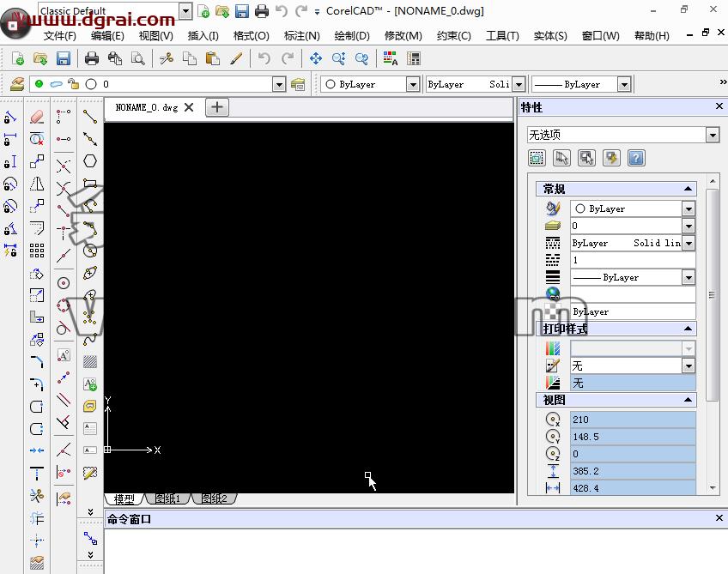This screenshot has width=728, height=574.
Task: Click the layer 0 color circle swatch
Action: 91,84
